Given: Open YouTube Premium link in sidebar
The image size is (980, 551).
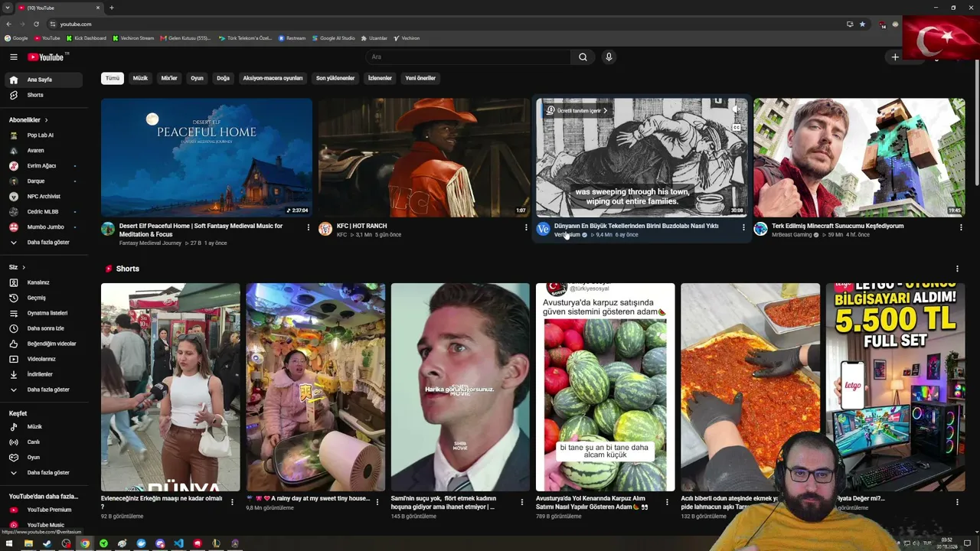Looking at the screenshot, I should (44, 510).
